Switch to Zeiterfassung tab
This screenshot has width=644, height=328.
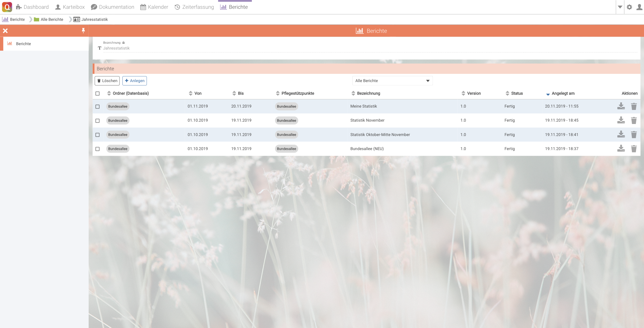(x=194, y=7)
